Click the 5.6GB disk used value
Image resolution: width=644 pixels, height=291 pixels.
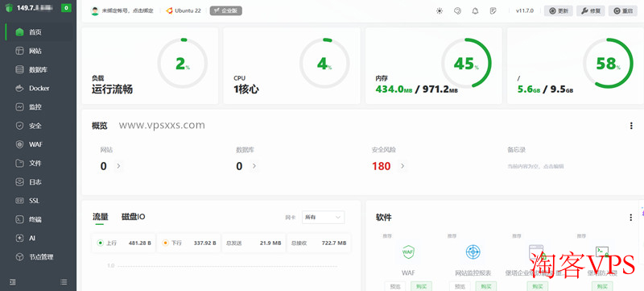528,89
